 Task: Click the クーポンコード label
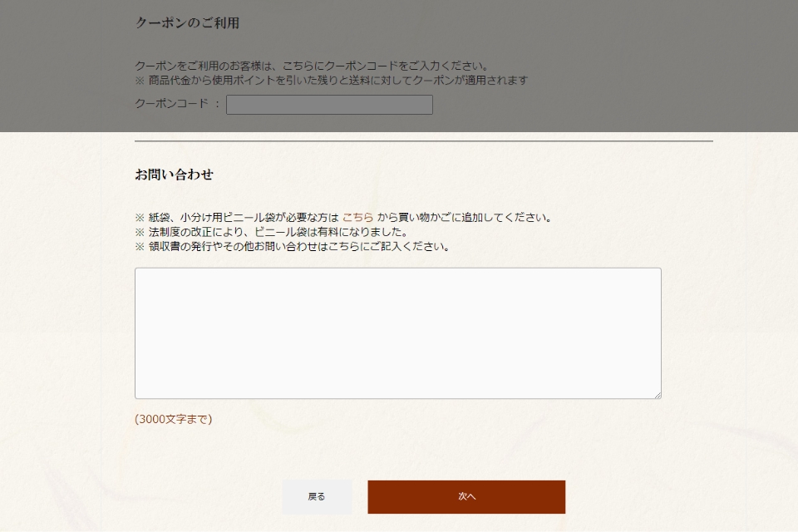(x=171, y=103)
